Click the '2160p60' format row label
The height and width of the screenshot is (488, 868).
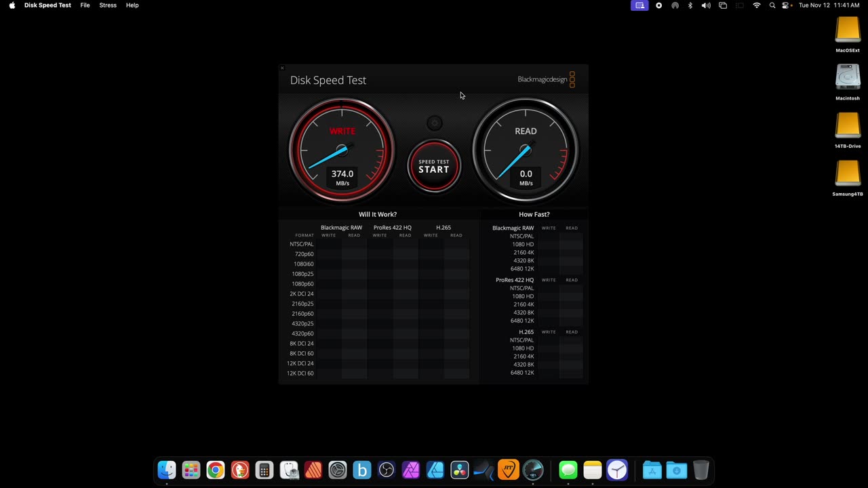(x=303, y=314)
